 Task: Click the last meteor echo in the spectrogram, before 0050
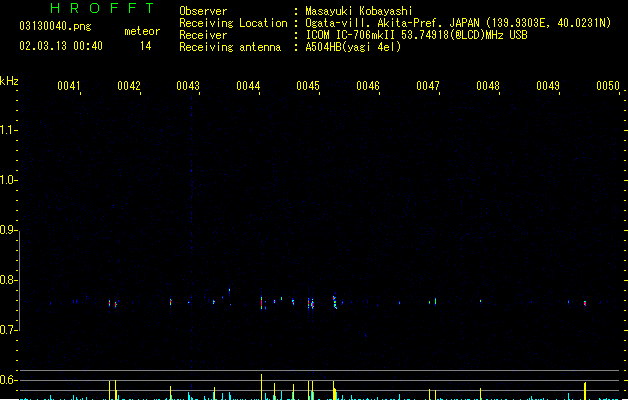585,303
